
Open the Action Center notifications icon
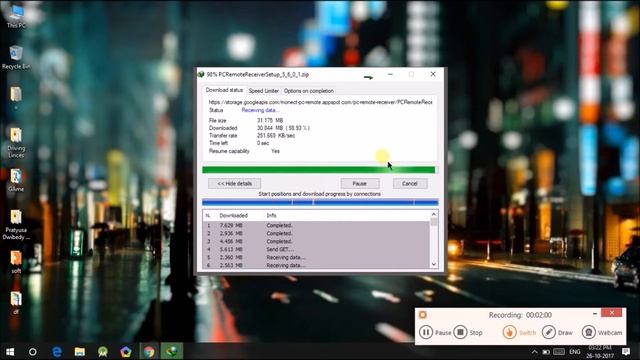(626, 351)
